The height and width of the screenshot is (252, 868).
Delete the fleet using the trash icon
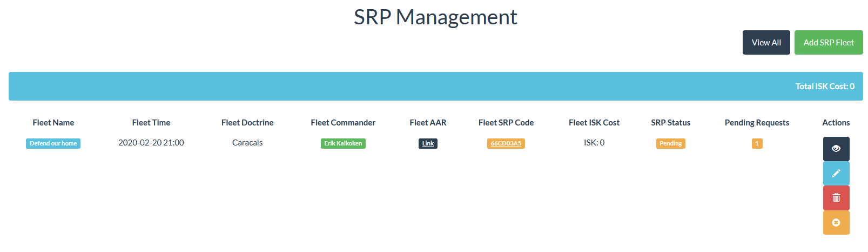coord(836,198)
